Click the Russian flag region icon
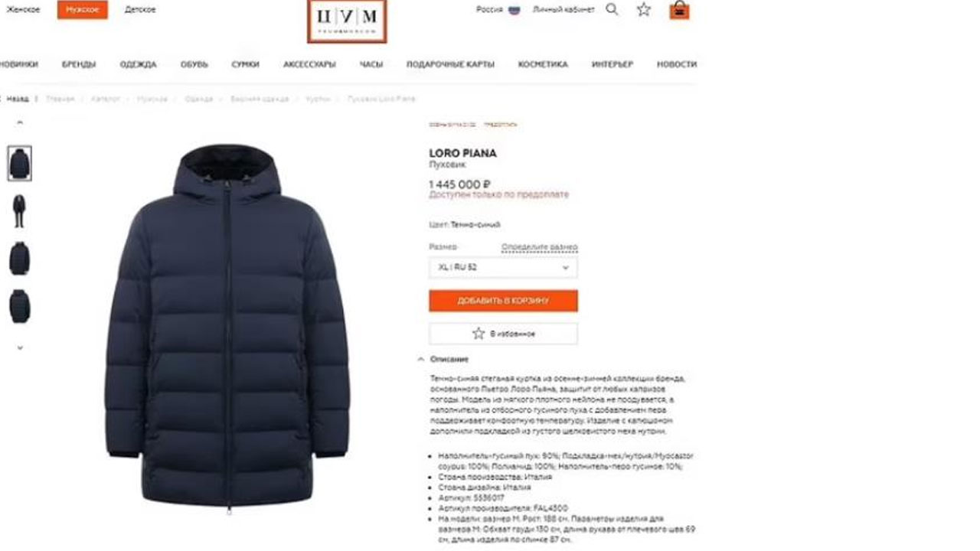 [514, 10]
